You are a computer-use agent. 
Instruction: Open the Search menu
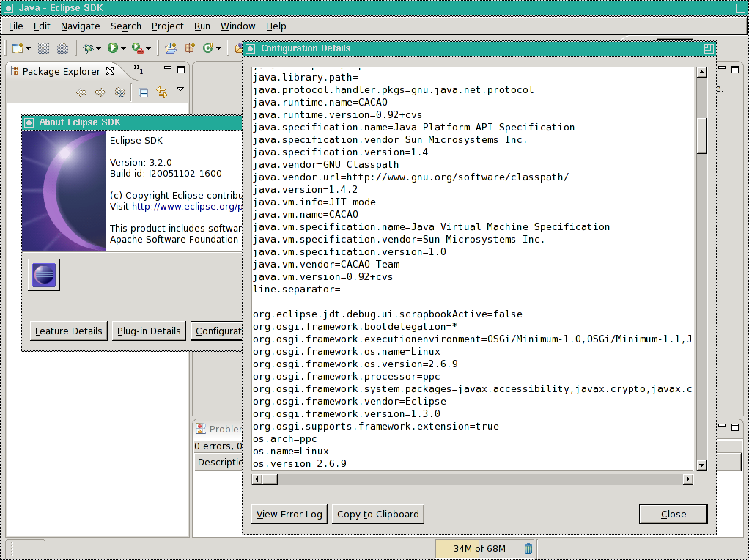coord(126,26)
